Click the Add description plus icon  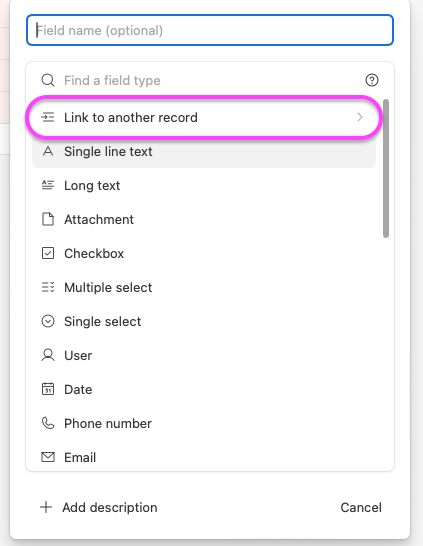(x=46, y=507)
